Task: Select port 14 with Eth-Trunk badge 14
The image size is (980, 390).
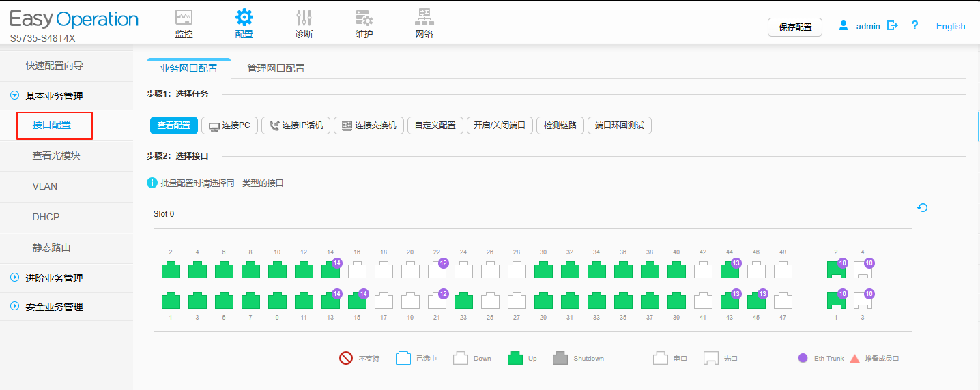Action: [330, 270]
